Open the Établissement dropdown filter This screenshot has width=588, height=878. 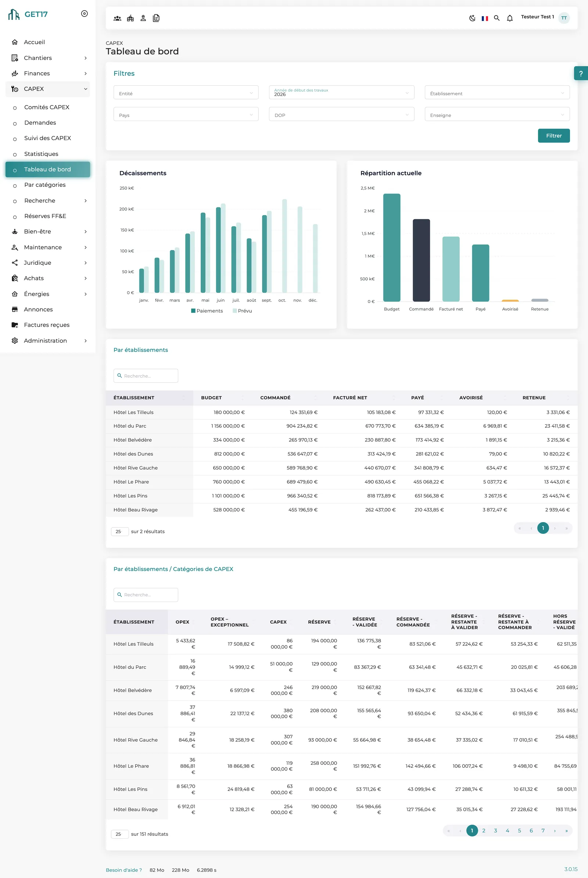(497, 92)
